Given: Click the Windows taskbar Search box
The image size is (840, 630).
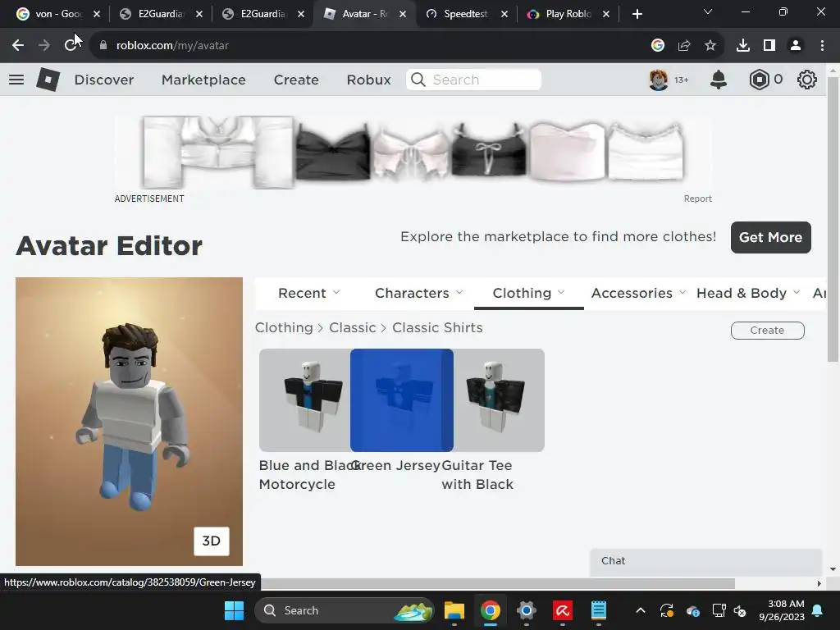Looking at the screenshot, I should [x=344, y=610].
